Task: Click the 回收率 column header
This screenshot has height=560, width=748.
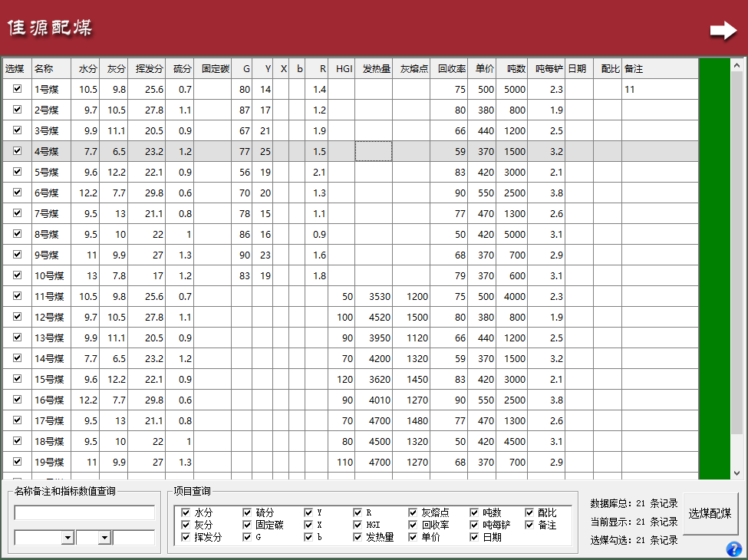Action: (449, 69)
